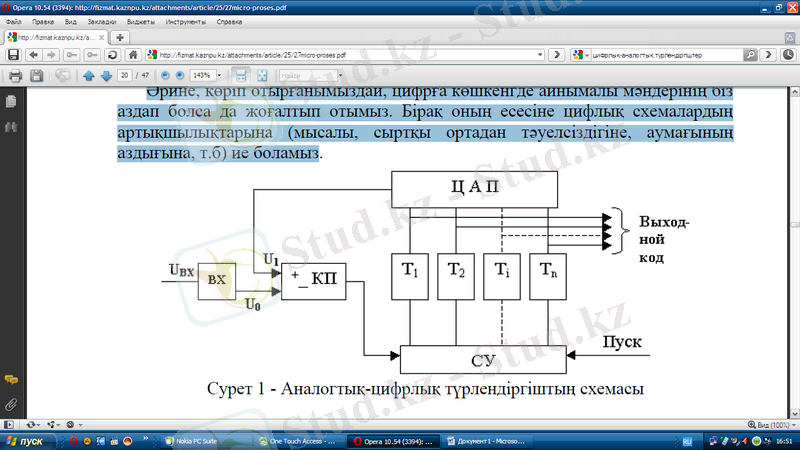Open a new tab with plus button
This screenshot has height=450, width=800.
pyautogui.click(x=120, y=37)
